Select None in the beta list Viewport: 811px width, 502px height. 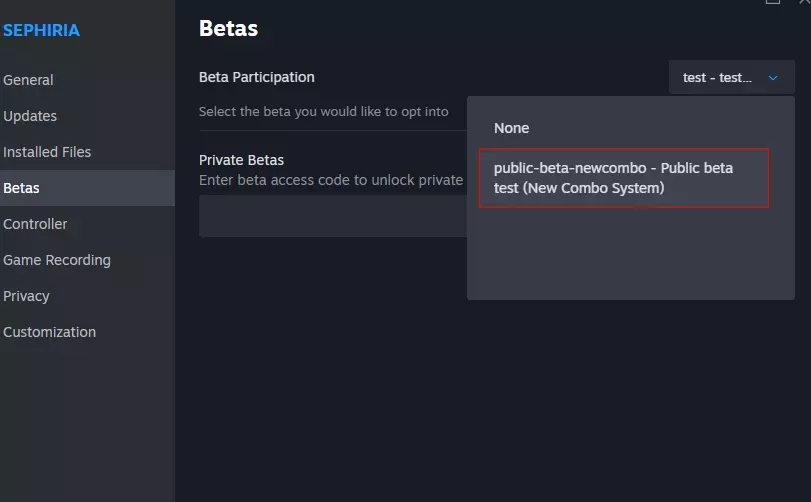[x=512, y=128]
